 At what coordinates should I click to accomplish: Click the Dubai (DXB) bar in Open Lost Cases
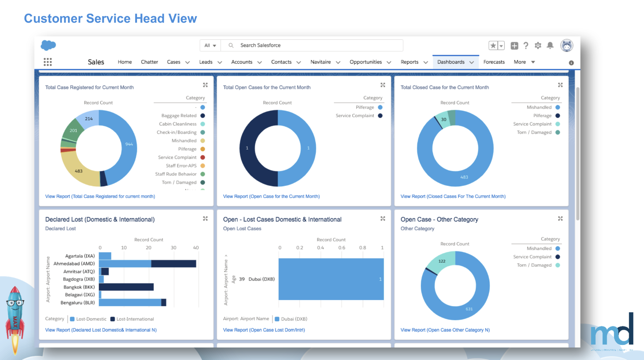point(331,279)
